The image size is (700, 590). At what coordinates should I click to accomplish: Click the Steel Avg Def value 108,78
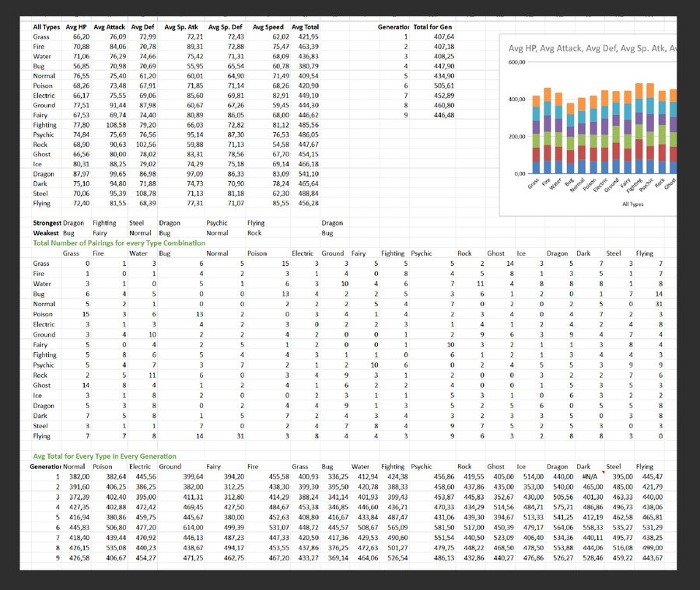point(146,194)
